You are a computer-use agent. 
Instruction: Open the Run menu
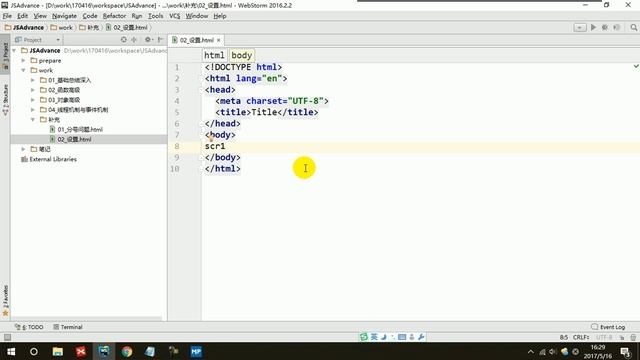tap(137, 16)
